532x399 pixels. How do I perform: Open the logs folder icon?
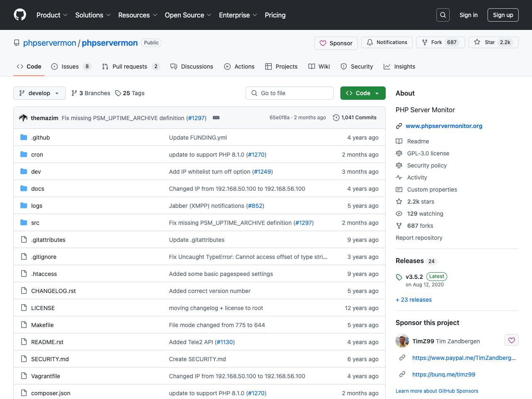click(24, 206)
